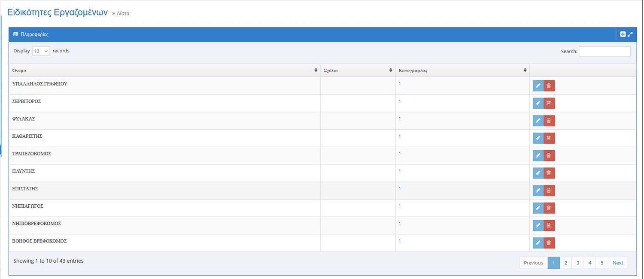The height and width of the screenshot is (279, 644).
Task: Open Καταγραφέας link 1 for ΦΥΛΑΚΑΣ
Action: [x=400, y=118]
